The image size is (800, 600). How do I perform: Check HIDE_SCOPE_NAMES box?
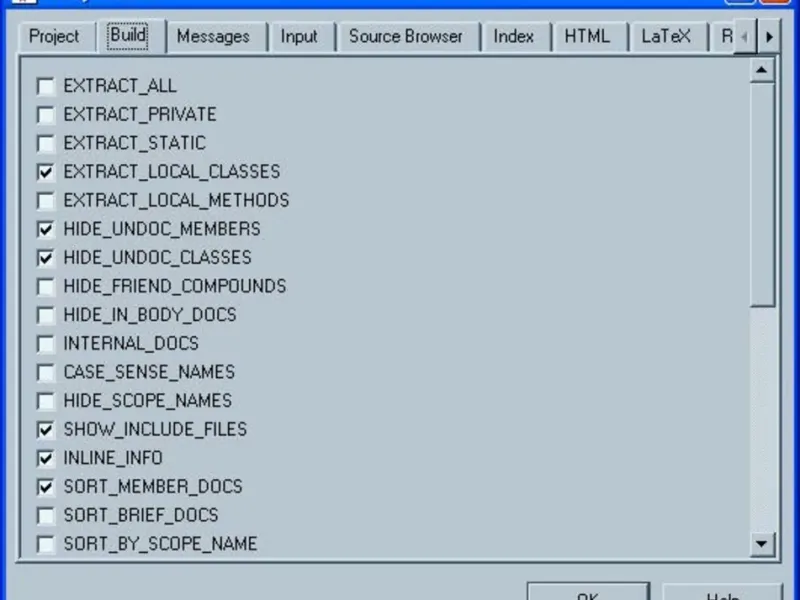tap(46, 401)
